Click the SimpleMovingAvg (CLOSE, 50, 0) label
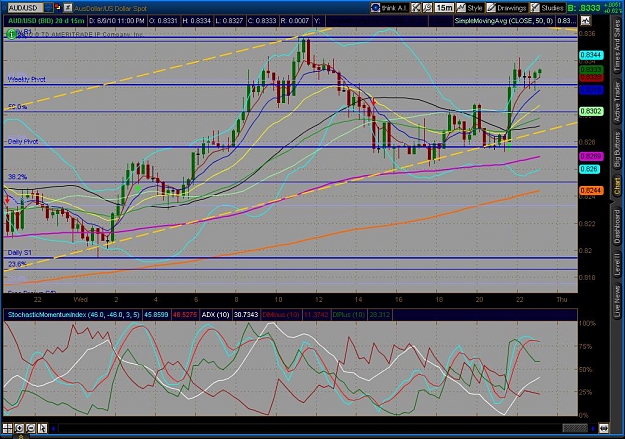 pyautogui.click(x=504, y=21)
